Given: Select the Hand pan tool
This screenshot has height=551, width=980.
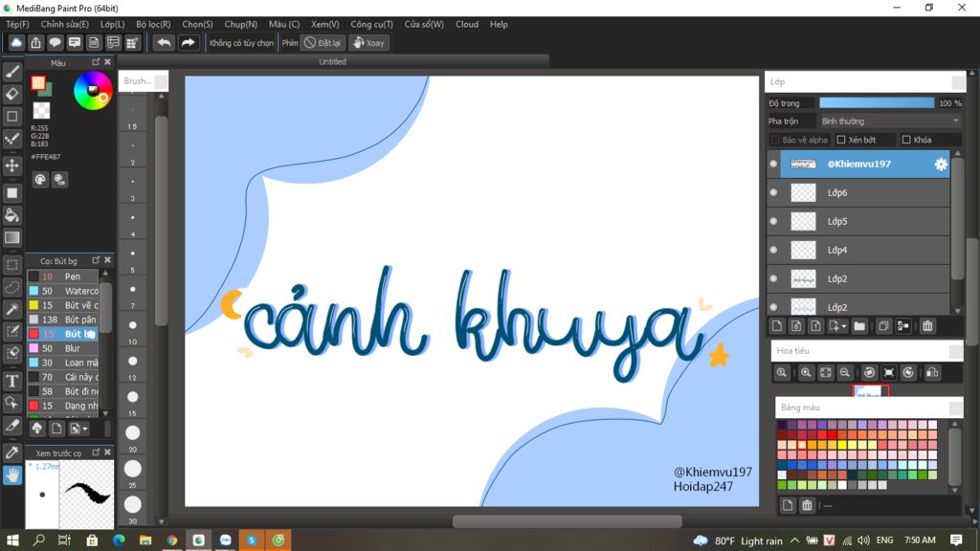Looking at the screenshot, I should pos(11,475).
